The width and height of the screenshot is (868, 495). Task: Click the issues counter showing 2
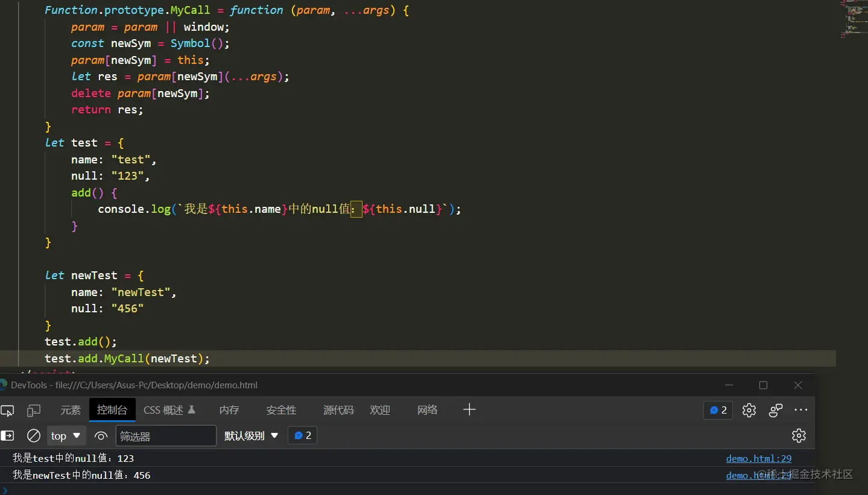[717, 410]
